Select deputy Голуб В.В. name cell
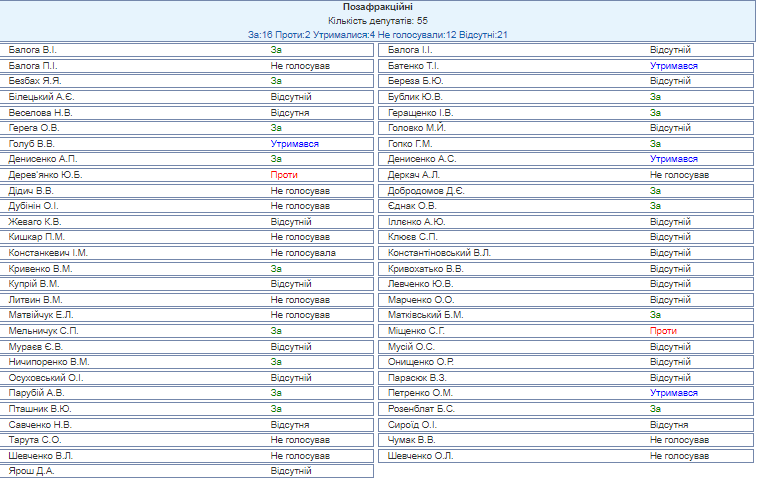Image resolution: width=762 pixels, height=478 pixels. [31, 143]
